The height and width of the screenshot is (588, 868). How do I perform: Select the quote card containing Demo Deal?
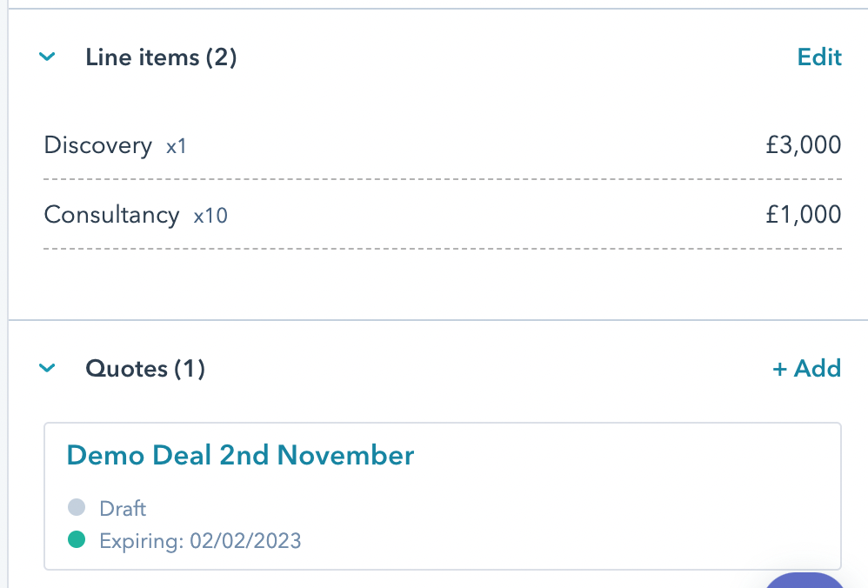pyautogui.click(x=442, y=494)
